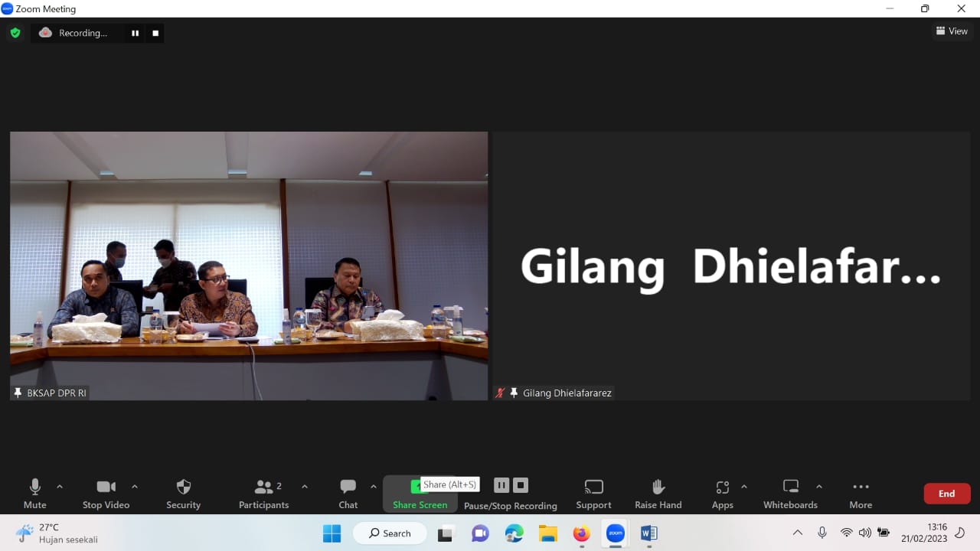This screenshot has height=551, width=980.
Task: Click the pin icon on BKSAP DPR RI label
Action: click(x=18, y=393)
